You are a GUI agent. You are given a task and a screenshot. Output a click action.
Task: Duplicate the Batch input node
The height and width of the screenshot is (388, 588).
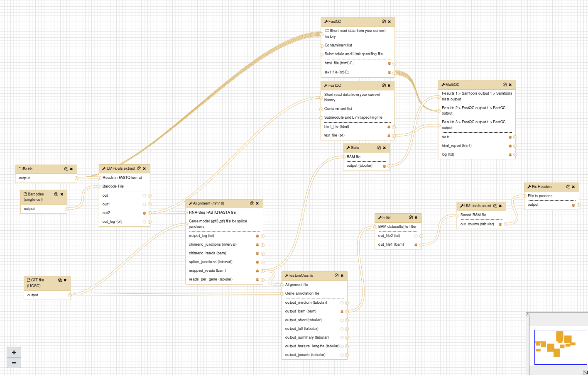coord(66,169)
